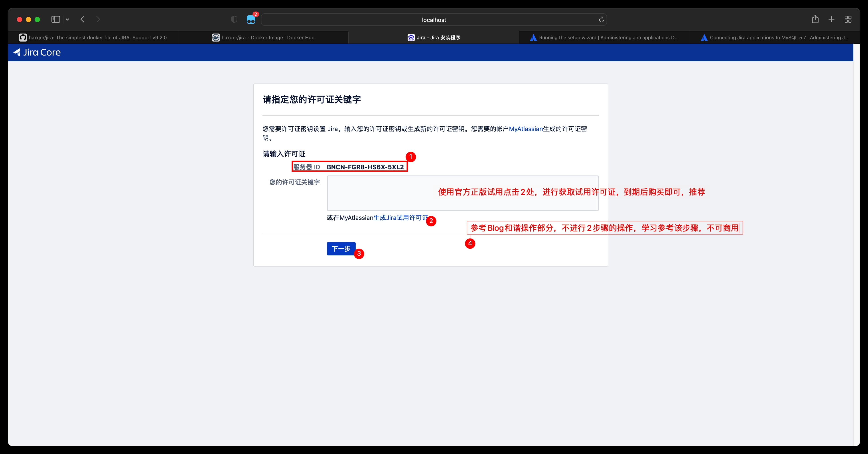Click Atlassian favicon on setup wizard tab
Viewport: 868px width, 454px height.
click(x=533, y=38)
